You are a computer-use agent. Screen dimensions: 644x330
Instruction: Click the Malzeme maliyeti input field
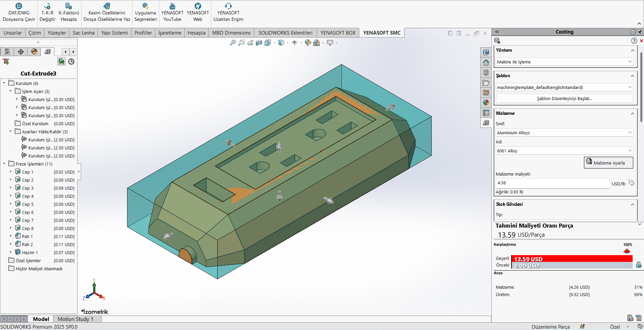tap(552, 183)
